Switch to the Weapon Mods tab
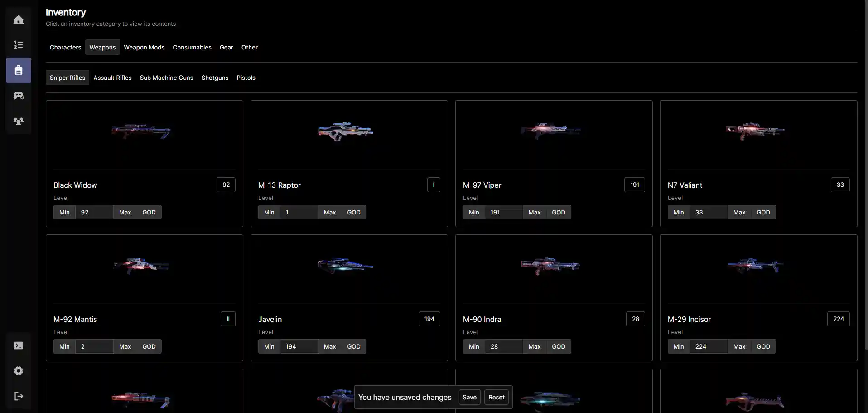This screenshot has height=413, width=868. point(144,47)
